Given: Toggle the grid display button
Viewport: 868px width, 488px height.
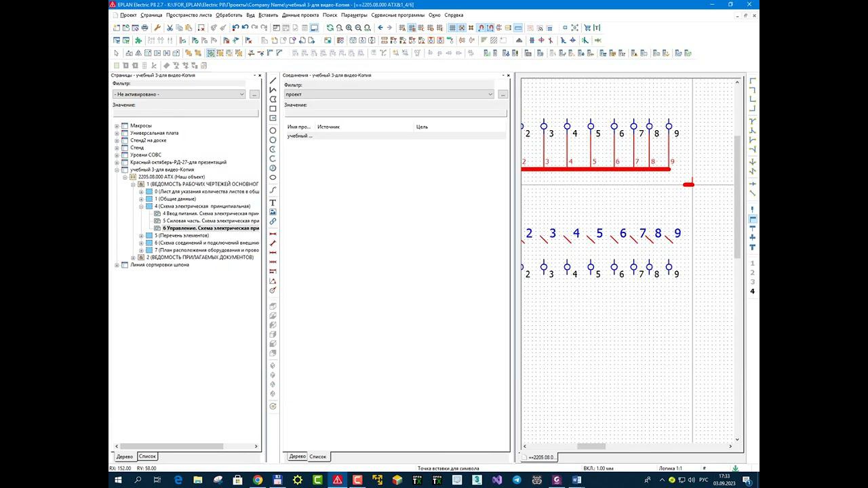Looking at the screenshot, I should [x=452, y=28].
